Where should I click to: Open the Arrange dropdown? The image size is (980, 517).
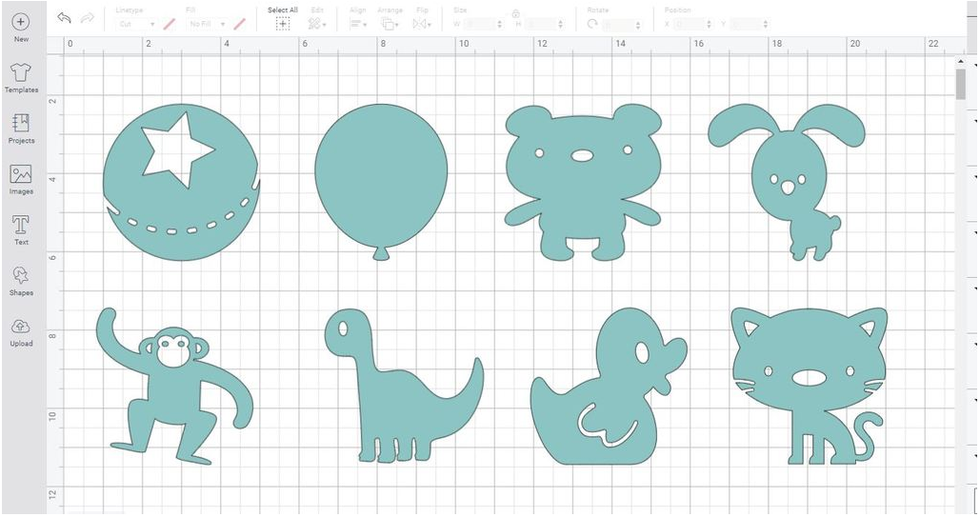(x=390, y=24)
